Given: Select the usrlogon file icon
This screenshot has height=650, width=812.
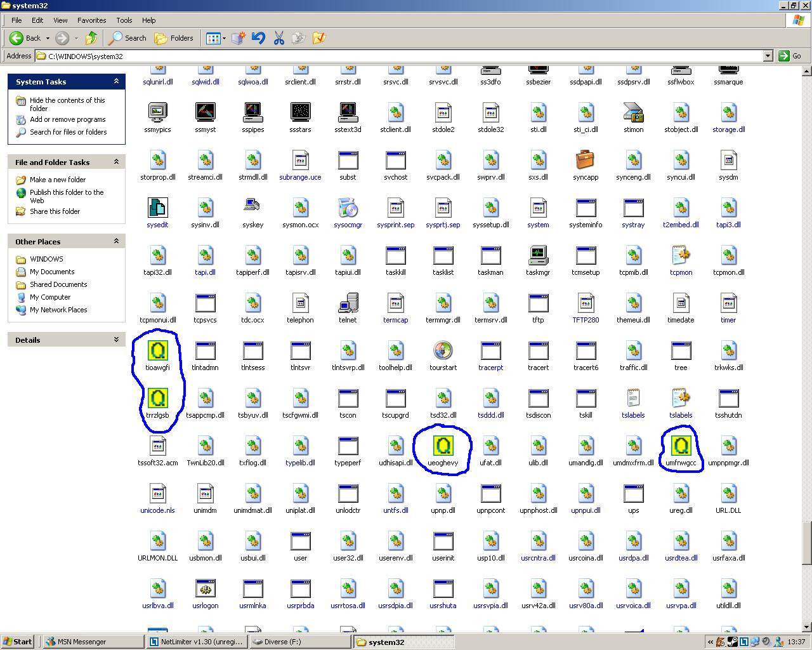Looking at the screenshot, I should [x=205, y=588].
